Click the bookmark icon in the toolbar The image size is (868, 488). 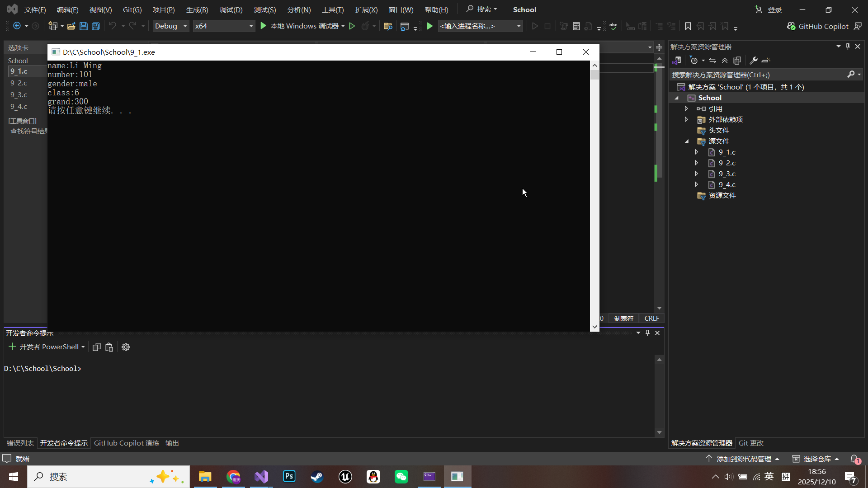[x=688, y=26]
